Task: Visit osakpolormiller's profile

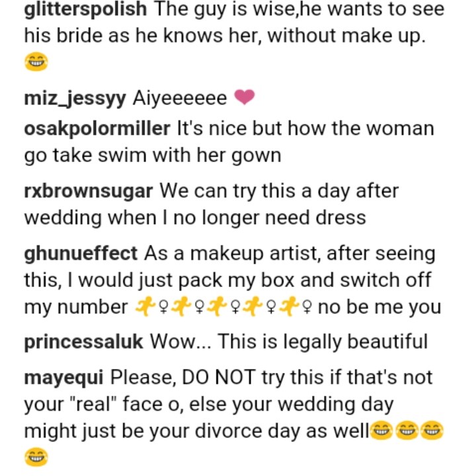Action: point(97,128)
